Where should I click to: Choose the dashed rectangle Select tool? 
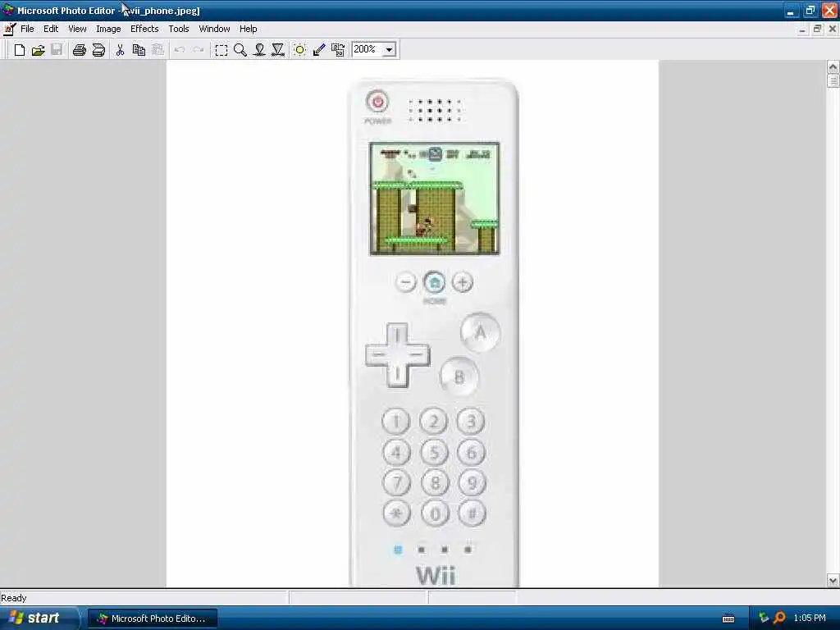coord(221,50)
